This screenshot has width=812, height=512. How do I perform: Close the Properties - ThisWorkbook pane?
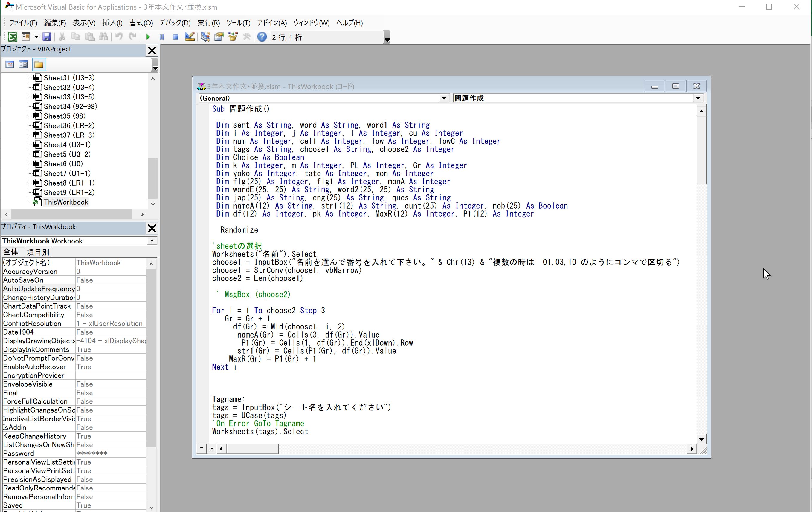pyautogui.click(x=152, y=228)
